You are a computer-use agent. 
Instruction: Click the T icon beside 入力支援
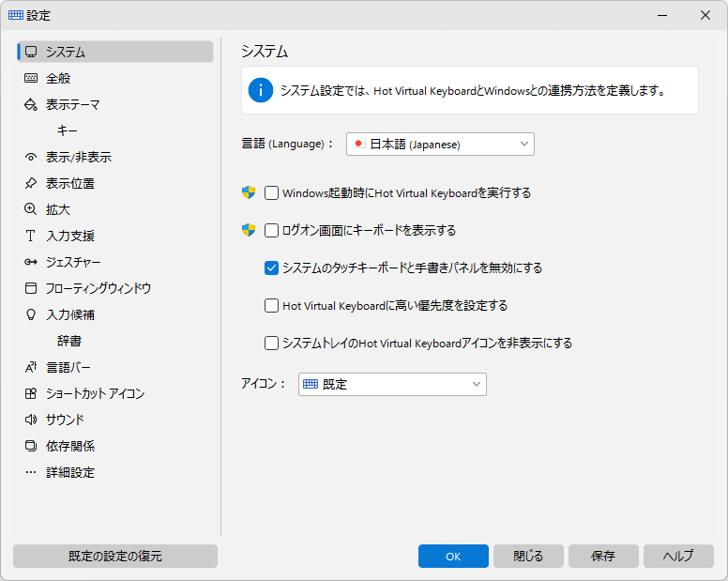[31, 236]
